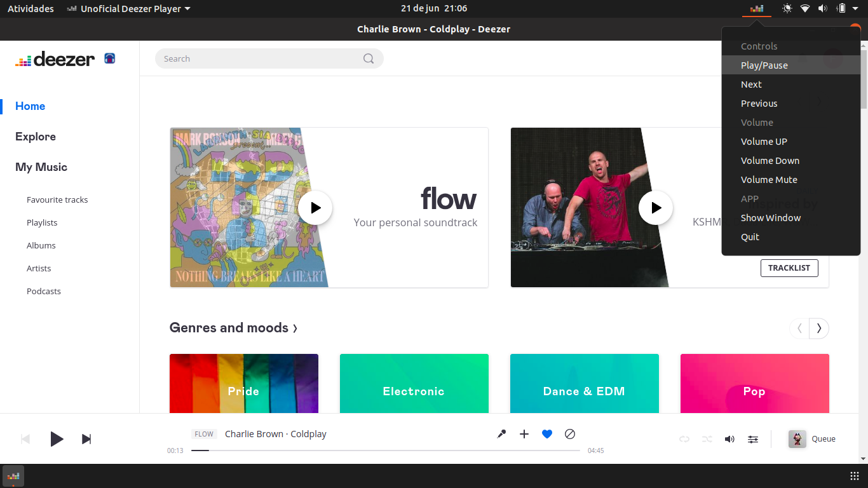Skip to next track in player bar
868x488 pixels.
(86, 439)
